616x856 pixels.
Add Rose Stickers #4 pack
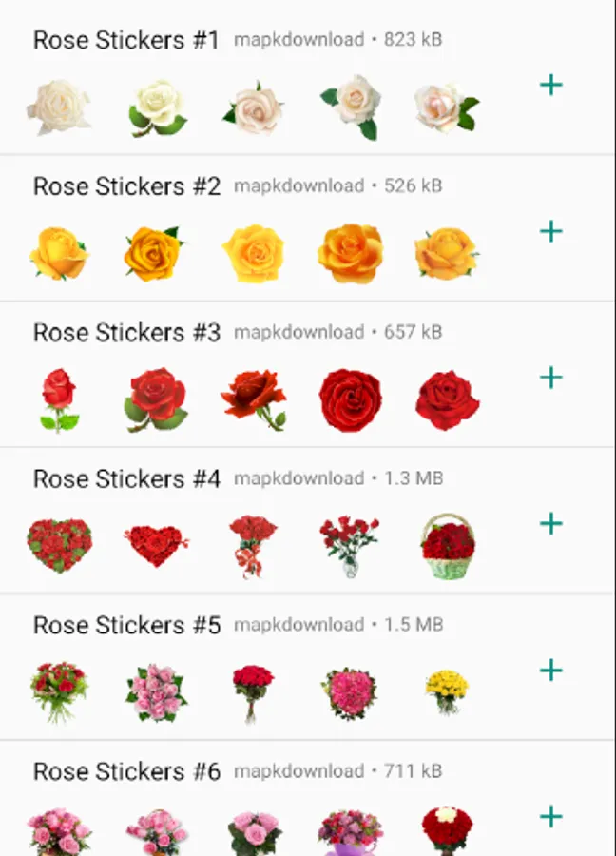click(x=551, y=524)
